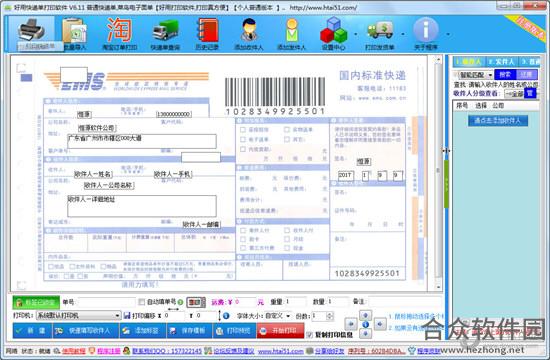The height and width of the screenshot is (360, 550).
Task: Click forum feedback and suggestions link
Action: 234,351
